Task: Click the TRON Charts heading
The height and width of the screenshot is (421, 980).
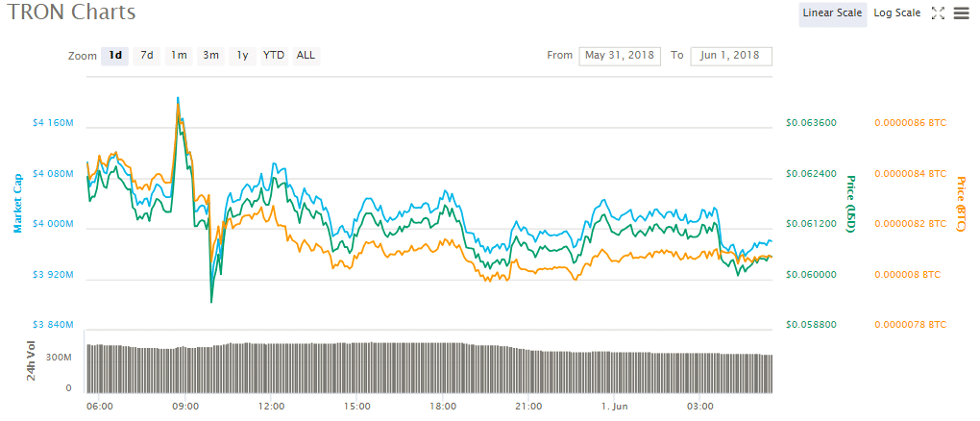Action: (71, 12)
